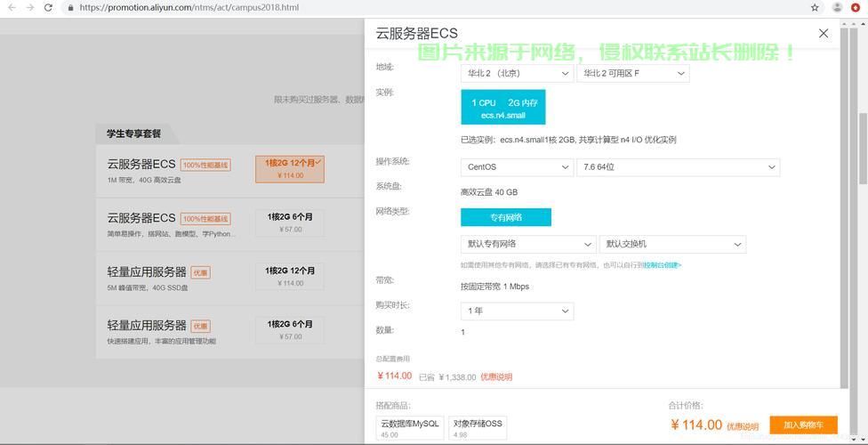
Task: Open the 控制台自行创建 link
Action: pyautogui.click(x=663, y=265)
